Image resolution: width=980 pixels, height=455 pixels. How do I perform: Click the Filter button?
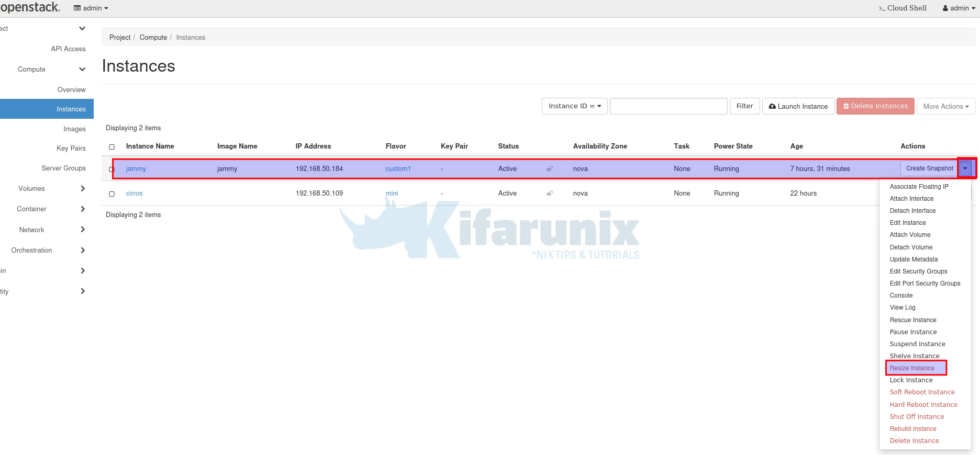744,106
